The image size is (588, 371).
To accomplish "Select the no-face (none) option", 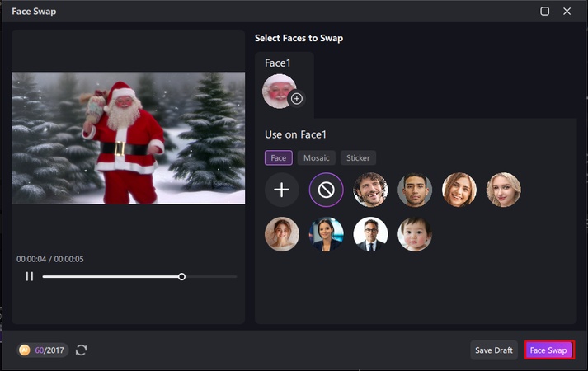I will coord(327,190).
